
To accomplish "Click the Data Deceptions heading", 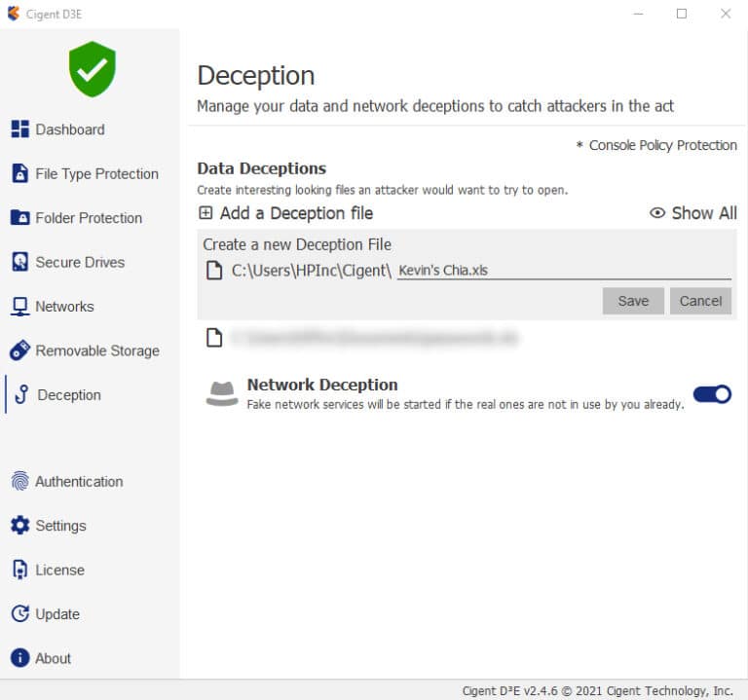I will coord(261,168).
